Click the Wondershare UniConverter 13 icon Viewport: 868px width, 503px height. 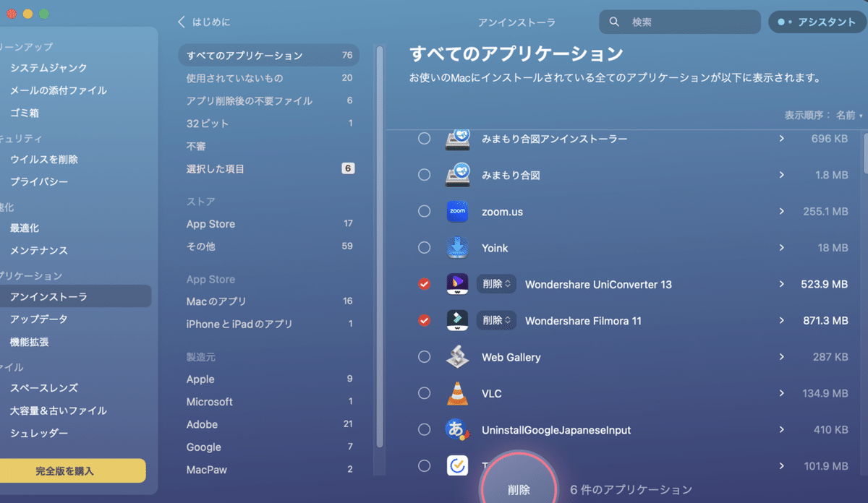click(x=458, y=284)
